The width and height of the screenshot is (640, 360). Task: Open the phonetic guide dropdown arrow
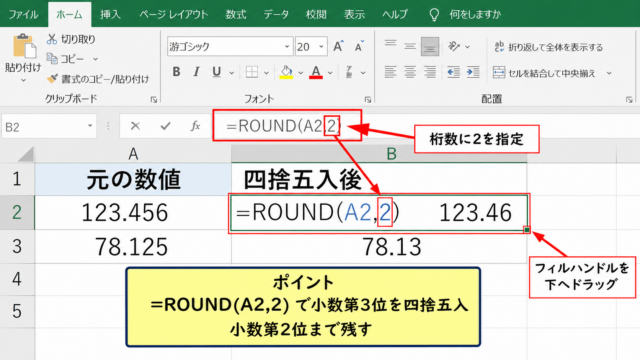click(x=363, y=73)
